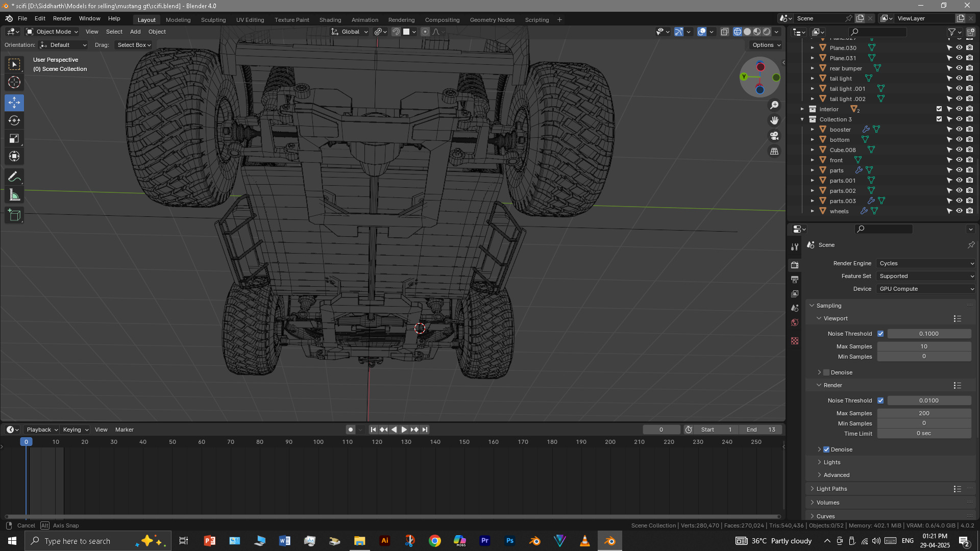This screenshot has width=980, height=551.
Task: Switch to the UV Editing workspace tab
Action: 250,20
